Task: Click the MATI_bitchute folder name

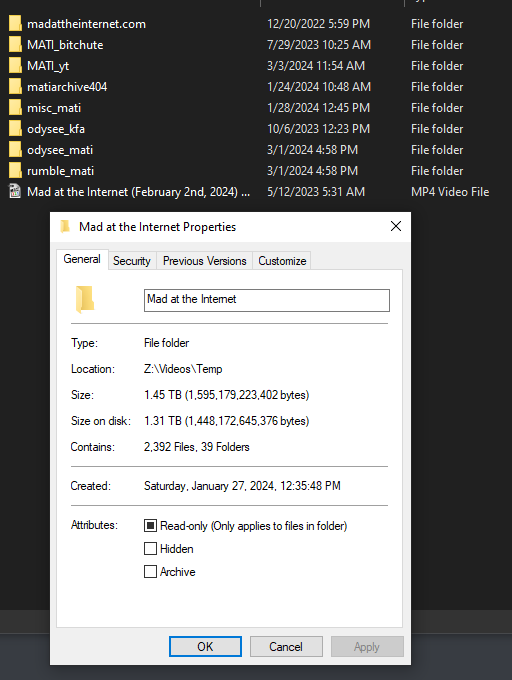Action: 65,45
